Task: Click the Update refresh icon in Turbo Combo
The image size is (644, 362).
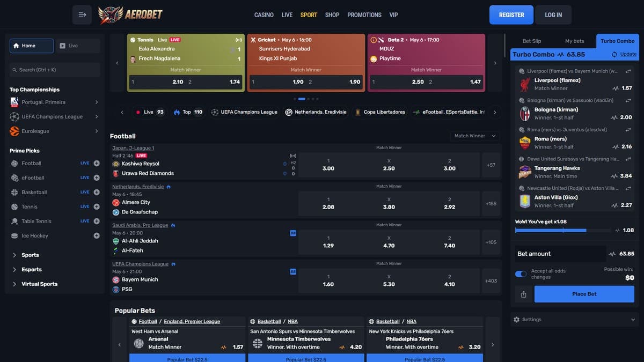Action: (614, 54)
